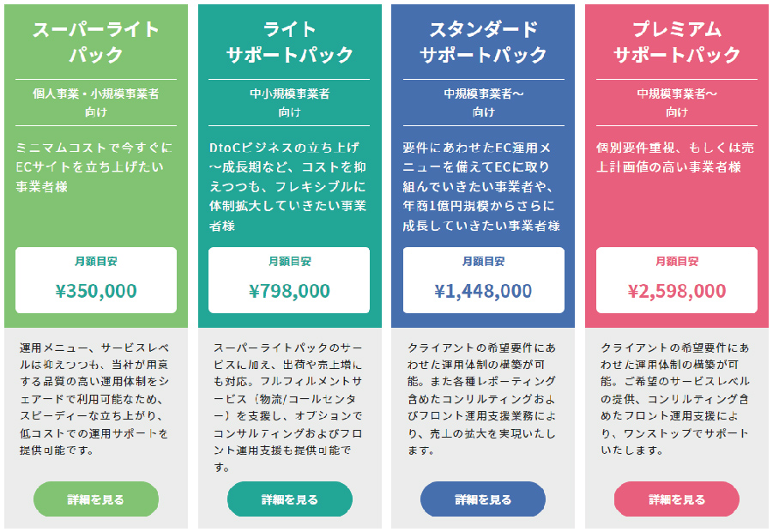Click the プレミアムサポートパック heading text

tap(676, 42)
